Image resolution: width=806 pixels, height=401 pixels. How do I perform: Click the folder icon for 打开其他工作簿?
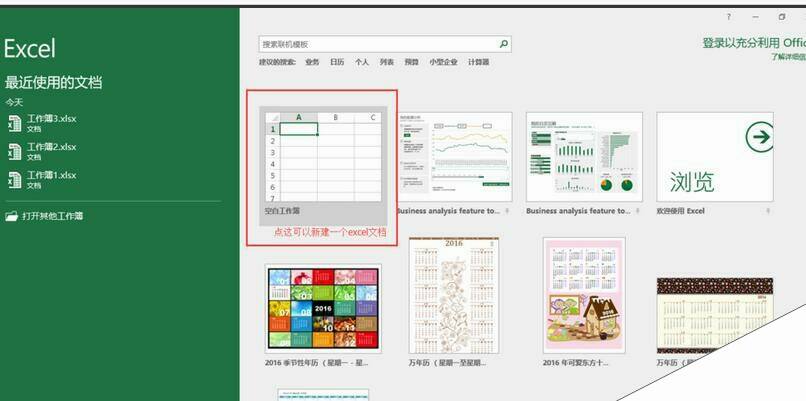pos(11,216)
